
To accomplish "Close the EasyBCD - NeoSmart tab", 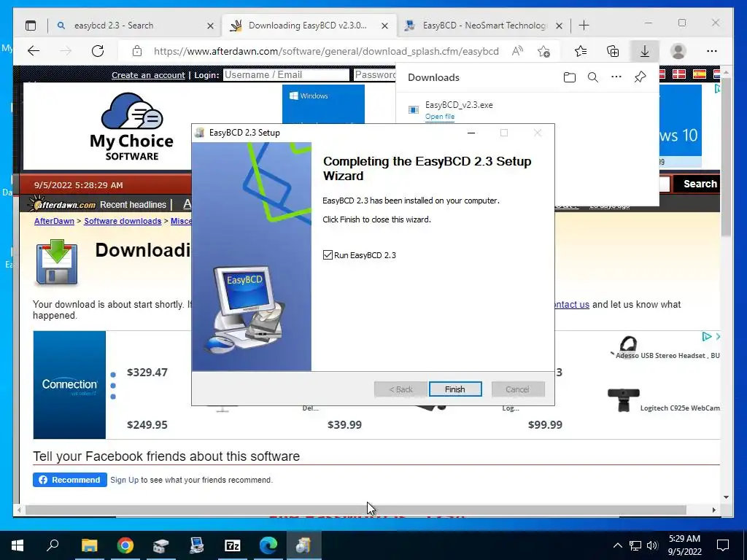I will [x=560, y=26].
